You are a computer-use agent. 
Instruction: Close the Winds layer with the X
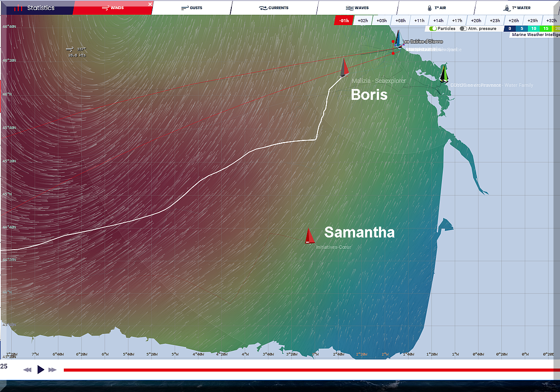click(x=150, y=4)
